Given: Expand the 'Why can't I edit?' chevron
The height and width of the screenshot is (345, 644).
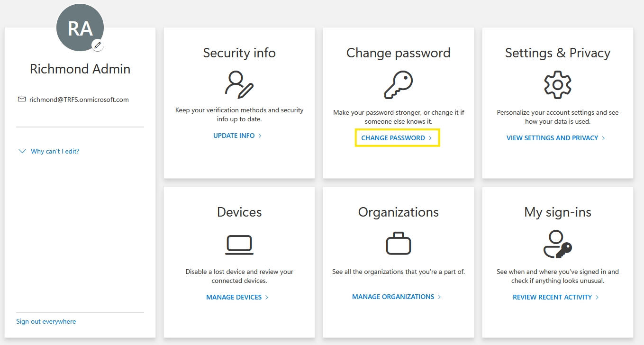Looking at the screenshot, I should 22,151.
